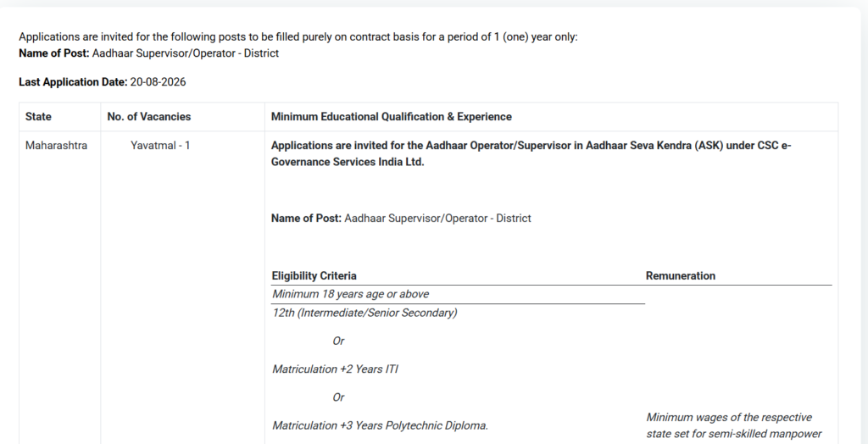Click the Name of Post line above table
The image size is (868, 444).
tap(149, 53)
